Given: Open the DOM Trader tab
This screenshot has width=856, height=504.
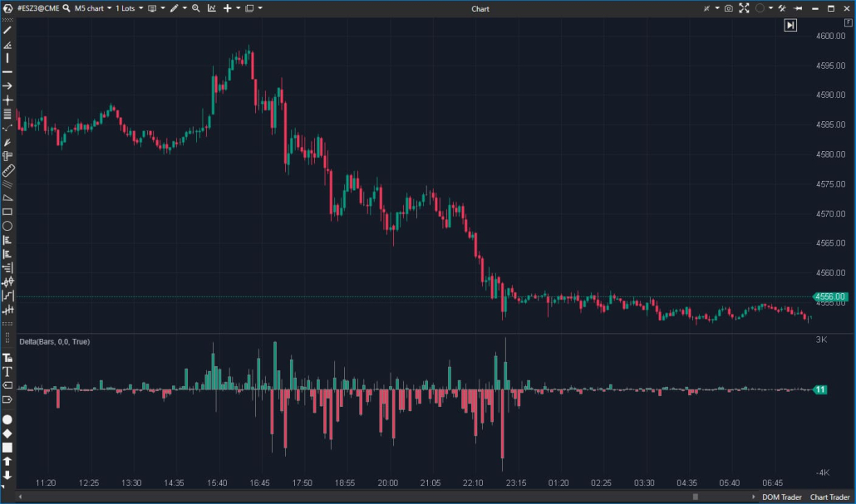Looking at the screenshot, I should pos(781,497).
